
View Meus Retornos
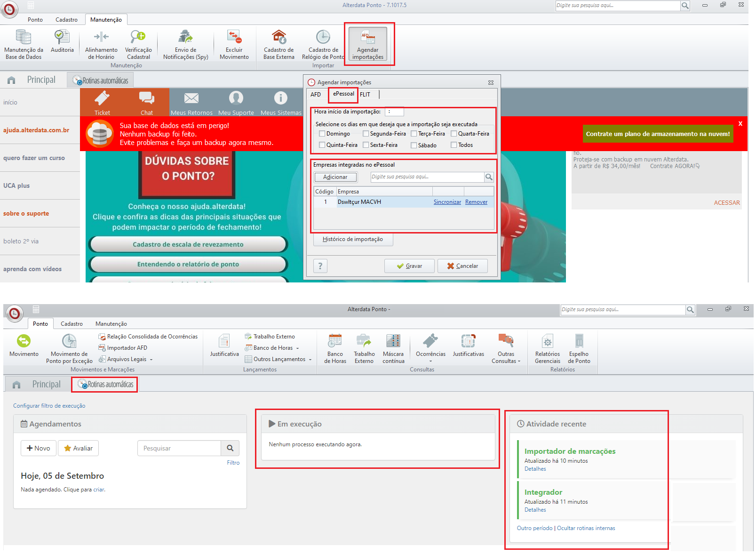(191, 103)
